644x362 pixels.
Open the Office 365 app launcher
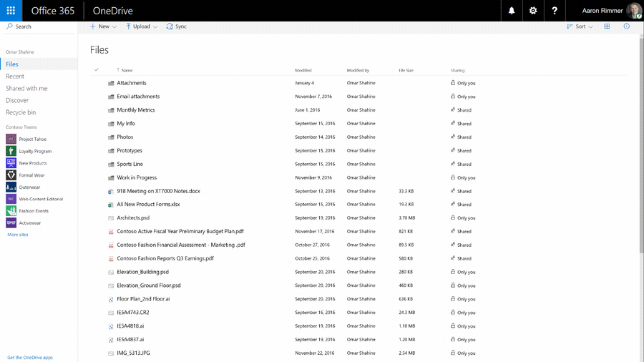(11, 11)
